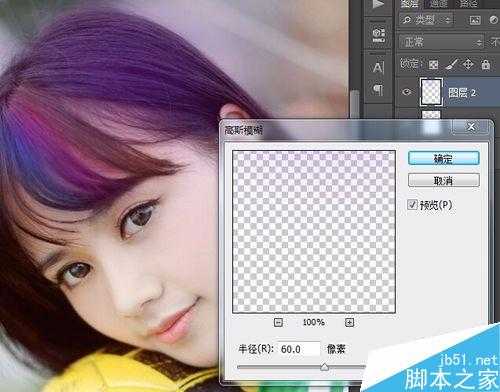
Task: Select the 图层 2 layer name
Action: [462, 92]
